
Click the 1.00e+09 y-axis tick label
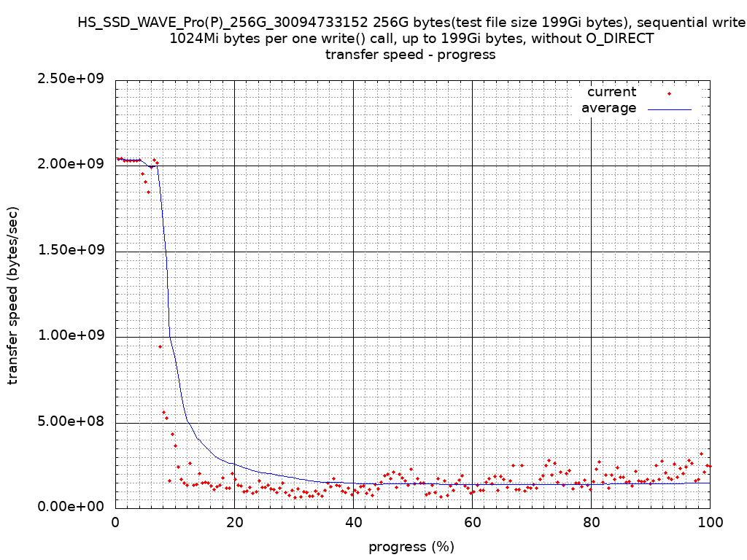[72, 335]
